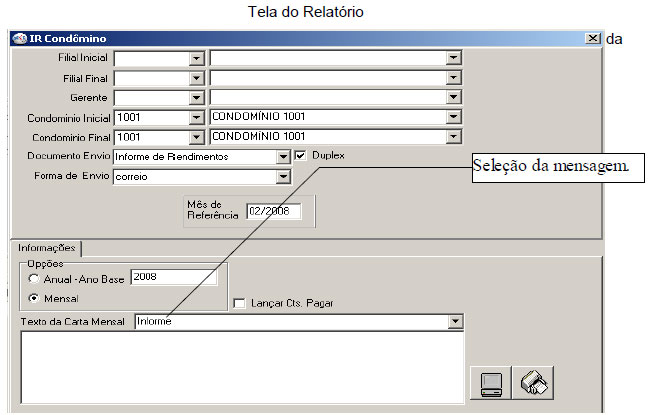Click the Mês de Referência field 02/2008
Image resolution: width=649 pixels, height=415 pixels.
[274, 211]
